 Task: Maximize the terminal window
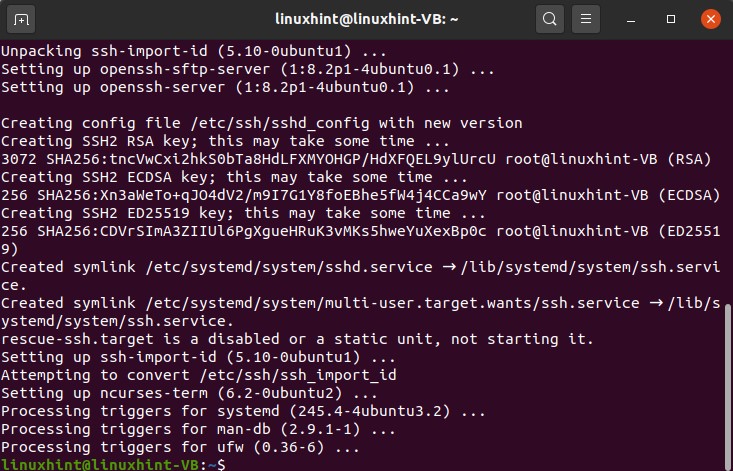click(x=672, y=19)
